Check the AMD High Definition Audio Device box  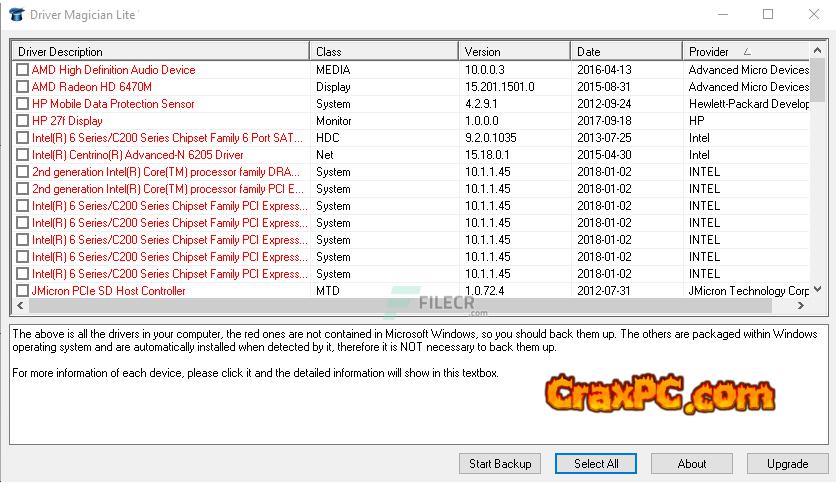pyautogui.click(x=22, y=70)
